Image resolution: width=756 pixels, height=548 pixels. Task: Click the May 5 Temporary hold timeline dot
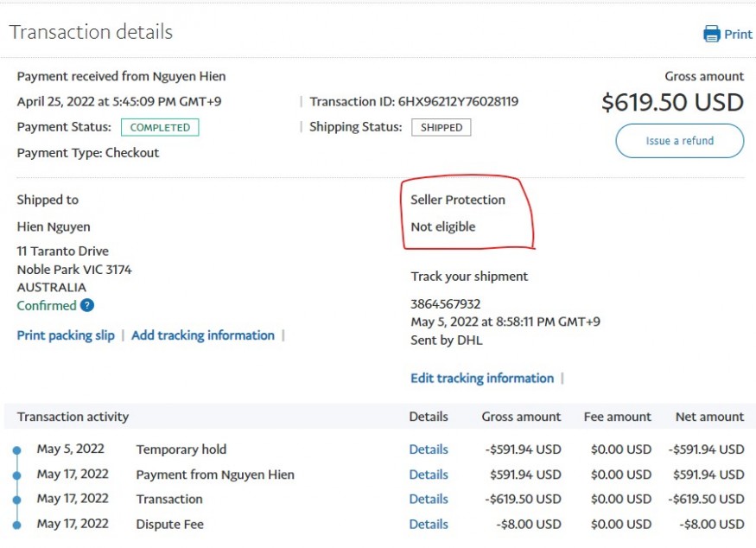[x=17, y=450]
